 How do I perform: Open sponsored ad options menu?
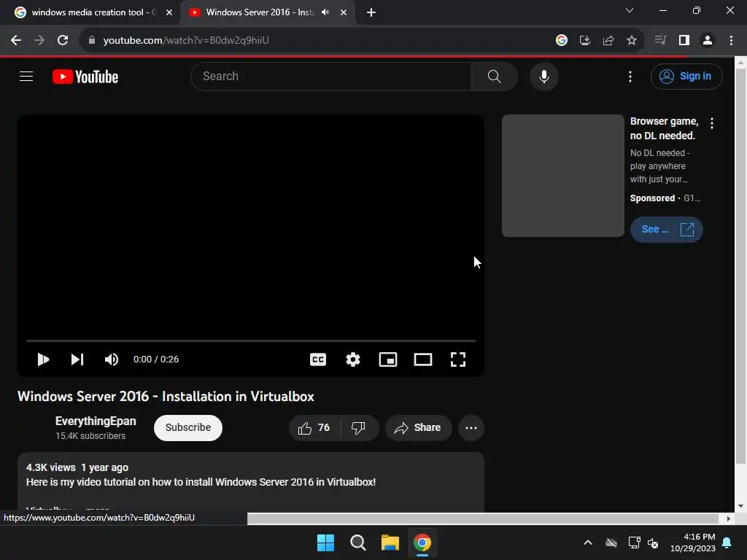[712, 123]
